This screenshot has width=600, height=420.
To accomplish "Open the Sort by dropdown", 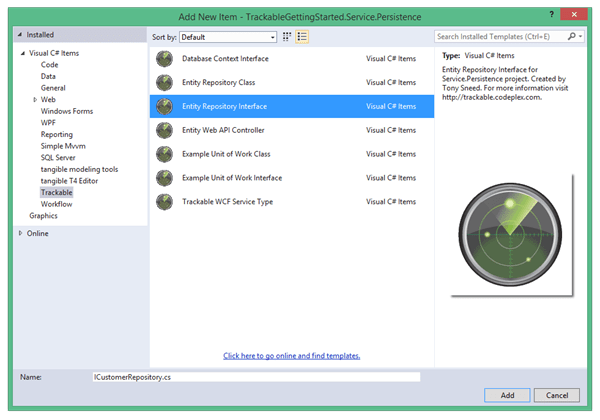I will (227, 36).
